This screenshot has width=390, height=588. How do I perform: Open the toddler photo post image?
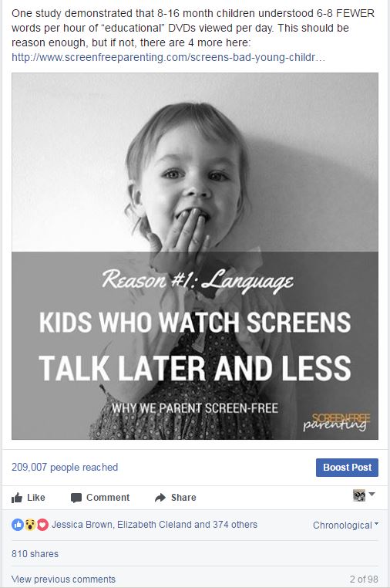(195, 256)
